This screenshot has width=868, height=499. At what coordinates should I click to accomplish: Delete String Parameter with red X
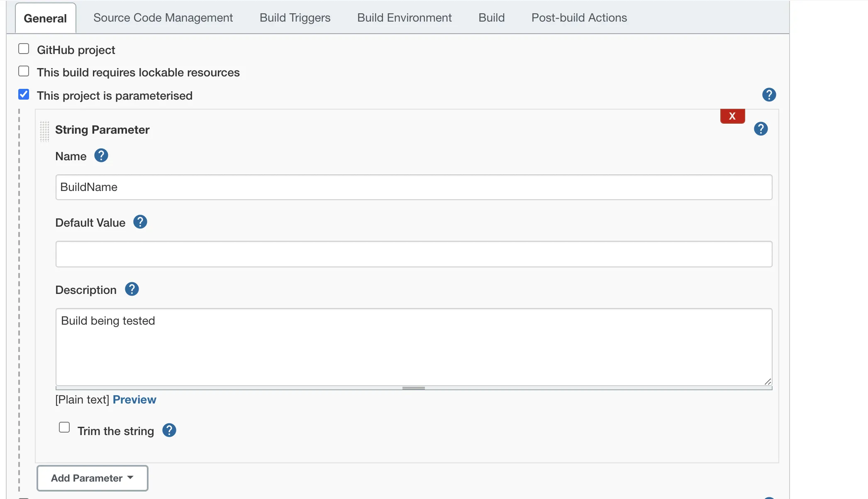pos(732,116)
